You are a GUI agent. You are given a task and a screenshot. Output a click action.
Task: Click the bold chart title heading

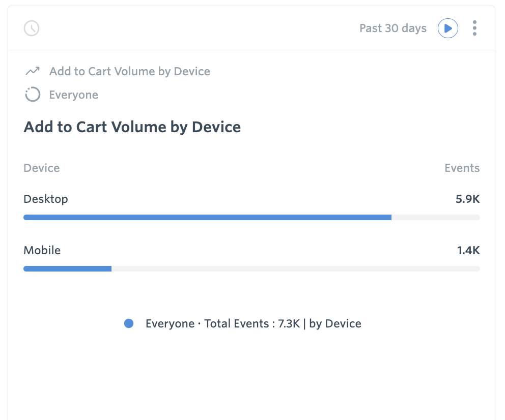point(132,127)
